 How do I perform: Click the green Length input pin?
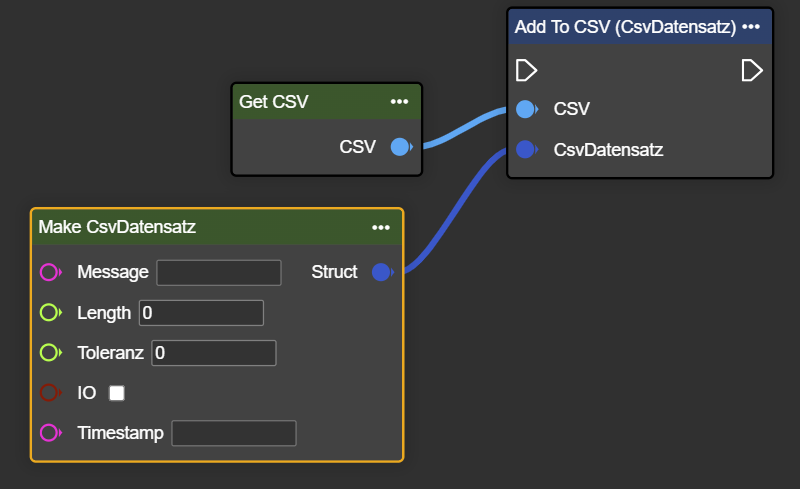(x=49, y=313)
